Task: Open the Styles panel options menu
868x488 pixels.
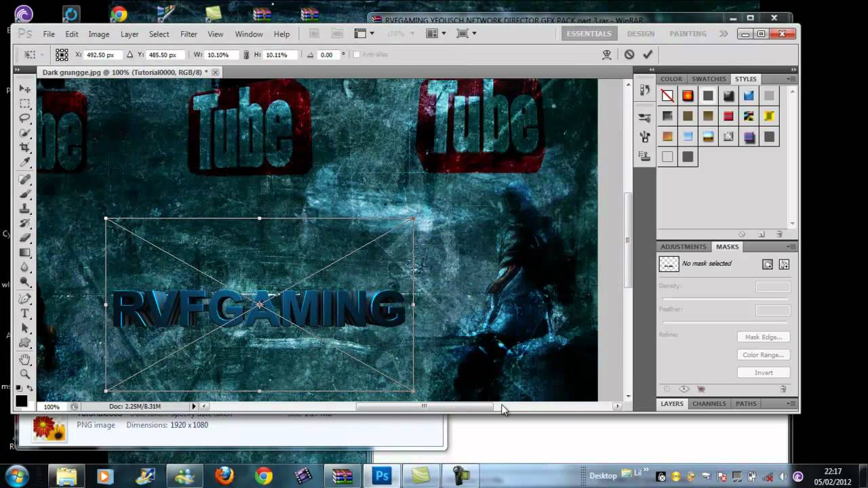Action: 791,79
